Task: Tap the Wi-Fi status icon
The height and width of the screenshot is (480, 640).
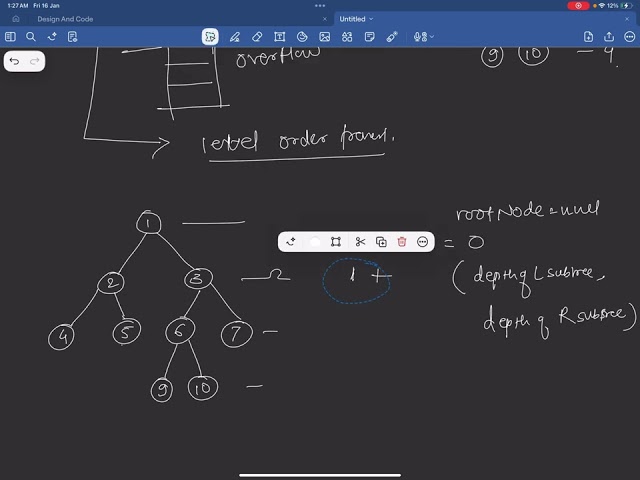Action: tap(602, 6)
